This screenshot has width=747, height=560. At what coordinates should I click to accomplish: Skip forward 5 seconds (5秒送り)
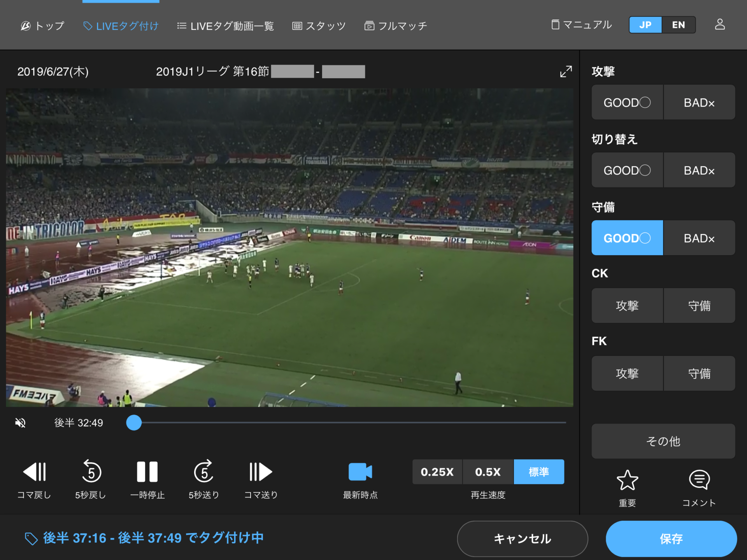pos(204,479)
